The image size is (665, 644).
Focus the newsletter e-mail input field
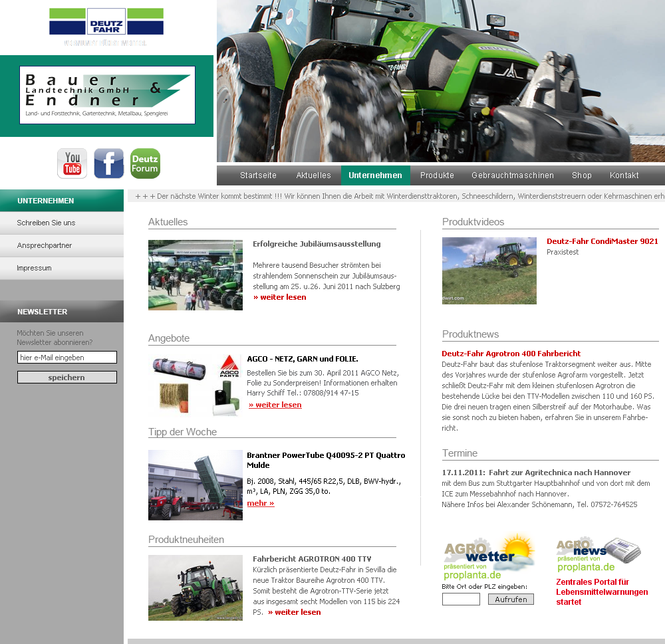[67, 358]
